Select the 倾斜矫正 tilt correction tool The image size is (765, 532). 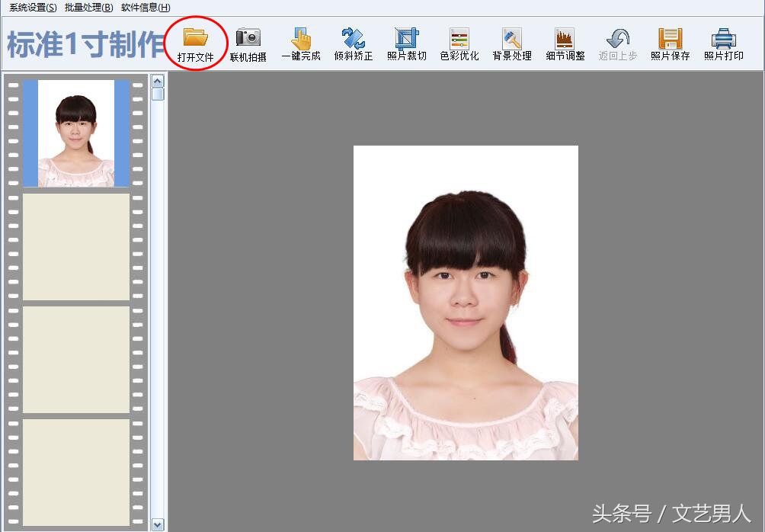click(x=354, y=44)
